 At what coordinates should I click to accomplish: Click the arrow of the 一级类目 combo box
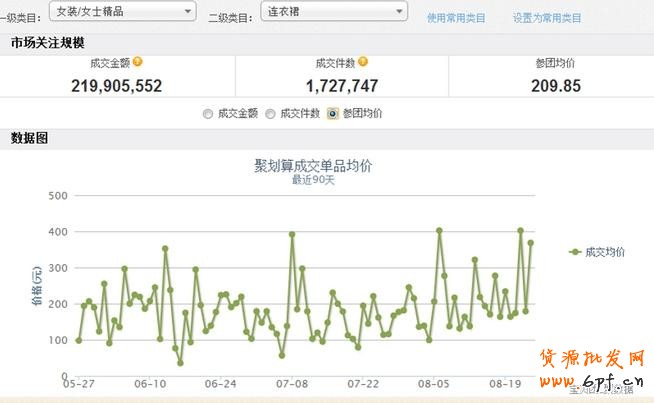tap(188, 11)
